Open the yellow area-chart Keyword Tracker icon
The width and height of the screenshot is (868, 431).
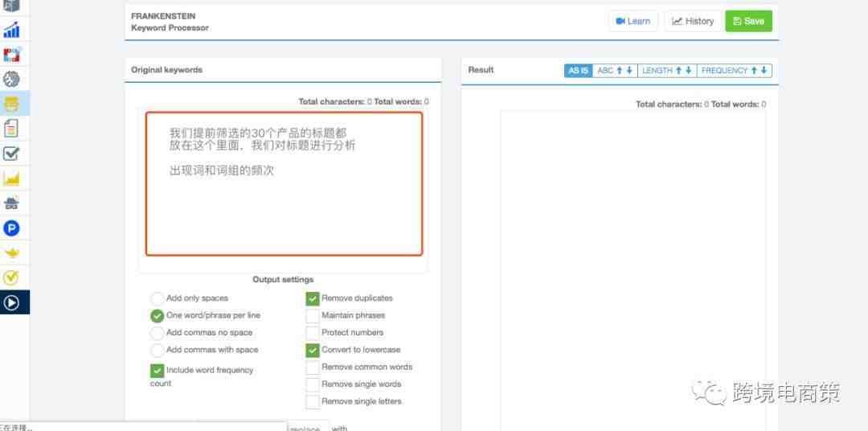(11, 179)
